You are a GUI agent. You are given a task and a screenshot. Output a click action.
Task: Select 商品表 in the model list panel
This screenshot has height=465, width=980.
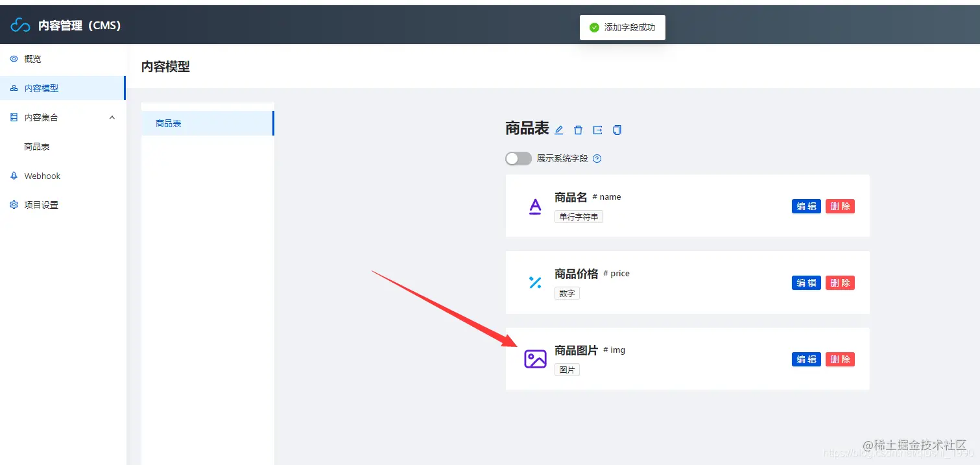208,123
